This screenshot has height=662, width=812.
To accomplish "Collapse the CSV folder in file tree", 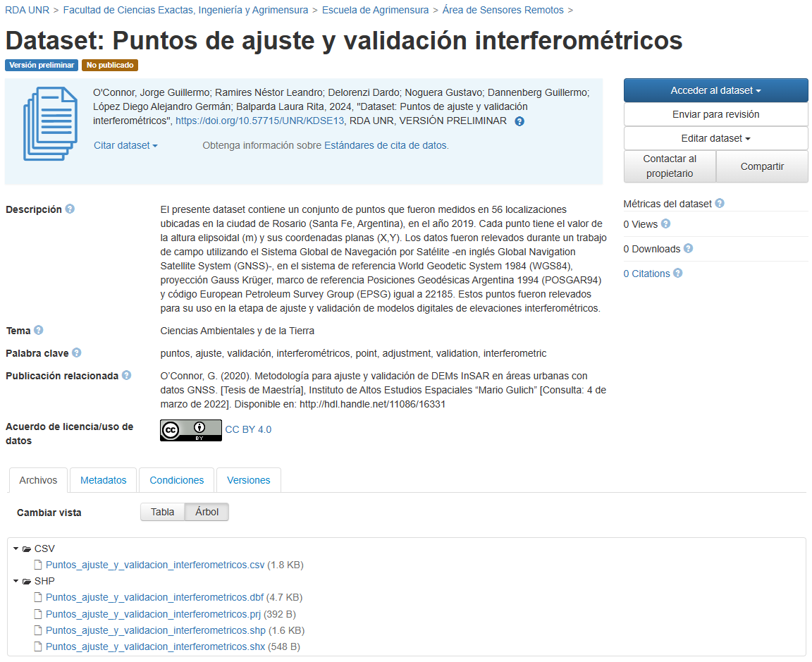I will point(16,548).
